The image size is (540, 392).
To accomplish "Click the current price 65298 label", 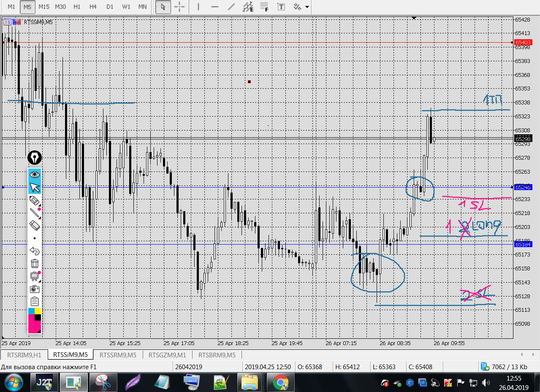I will click(523, 139).
